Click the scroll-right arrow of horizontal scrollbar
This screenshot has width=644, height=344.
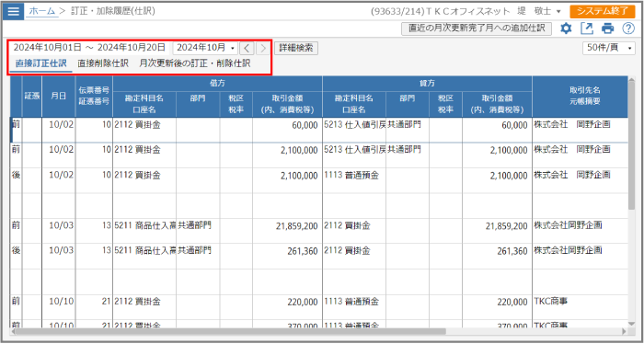pos(624,331)
